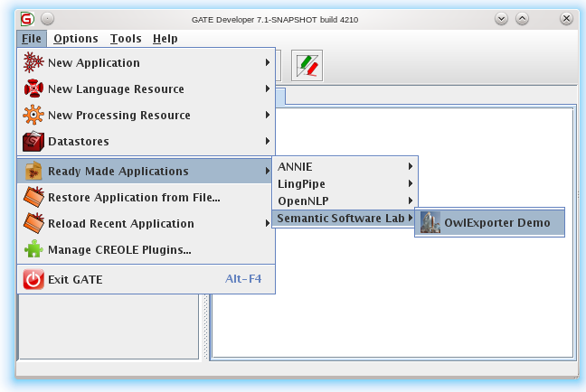Image resolution: width=586 pixels, height=392 pixels.
Task: Open the Tools menu
Action: tap(126, 39)
